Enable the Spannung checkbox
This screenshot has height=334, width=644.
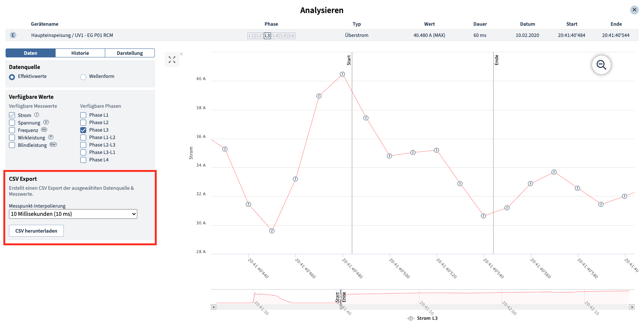(12, 123)
